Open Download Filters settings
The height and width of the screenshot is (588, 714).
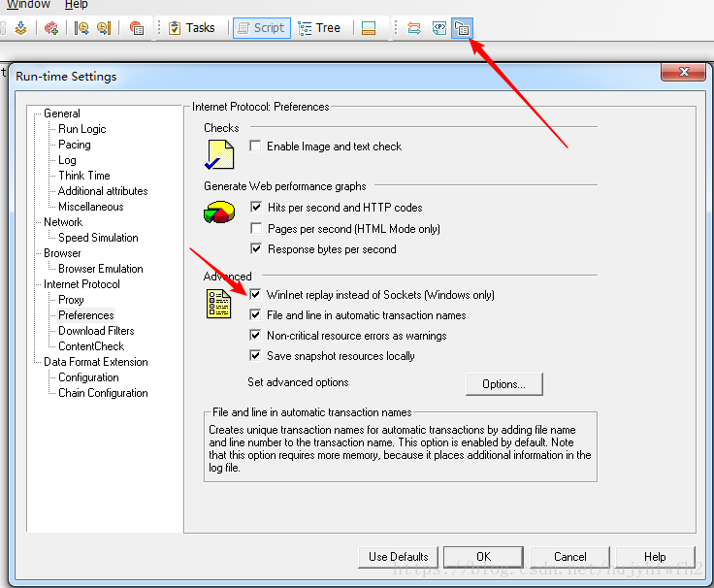[97, 330]
